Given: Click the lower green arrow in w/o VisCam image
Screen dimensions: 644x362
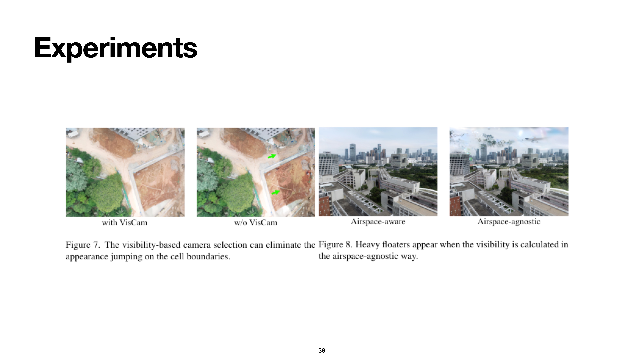Looking at the screenshot, I should (x=275, y=192).
